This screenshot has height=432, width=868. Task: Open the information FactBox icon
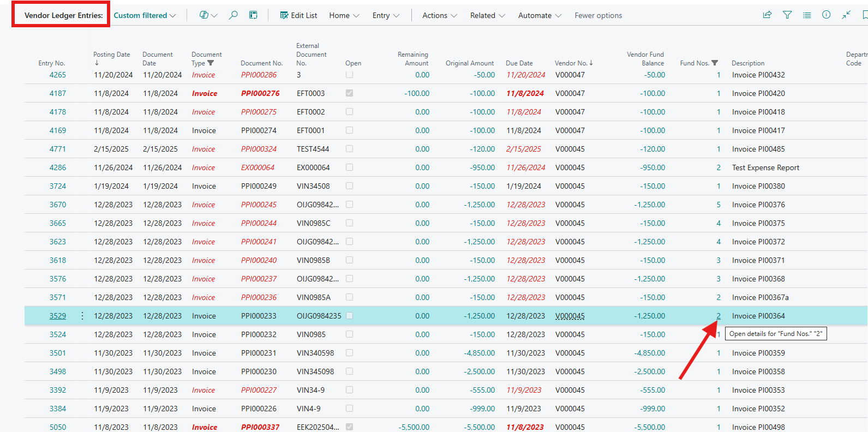pos(827,15)
